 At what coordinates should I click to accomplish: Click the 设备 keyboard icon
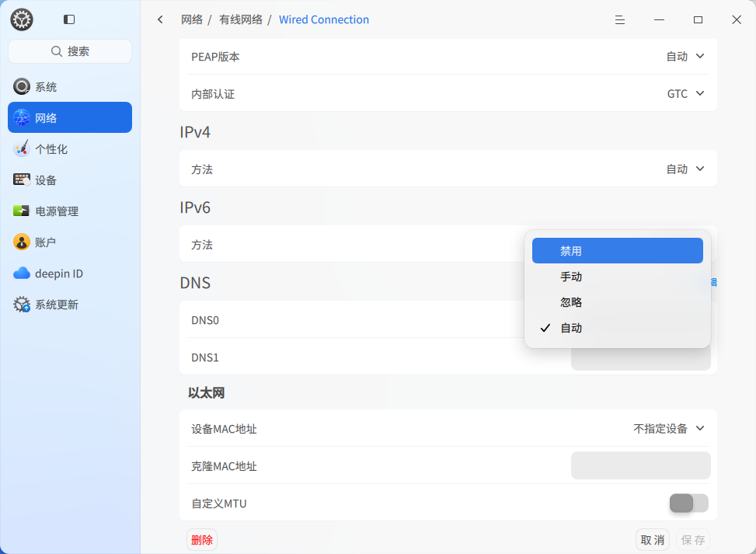click(22, 179)
